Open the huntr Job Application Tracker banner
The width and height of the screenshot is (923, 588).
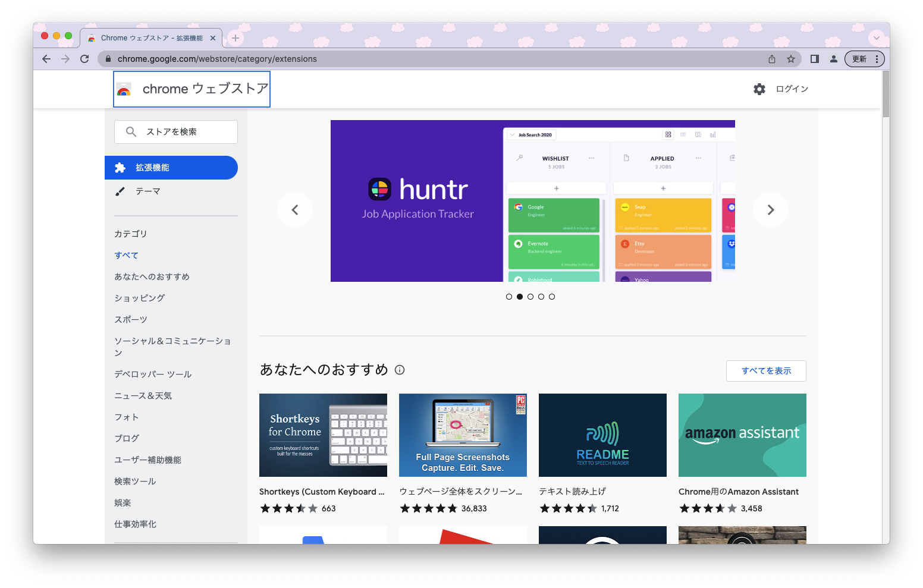point(533,201)
